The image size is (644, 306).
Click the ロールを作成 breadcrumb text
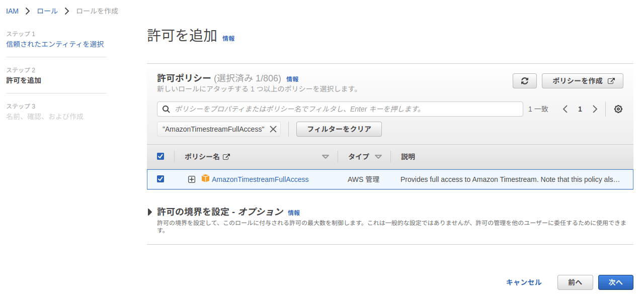97,11
